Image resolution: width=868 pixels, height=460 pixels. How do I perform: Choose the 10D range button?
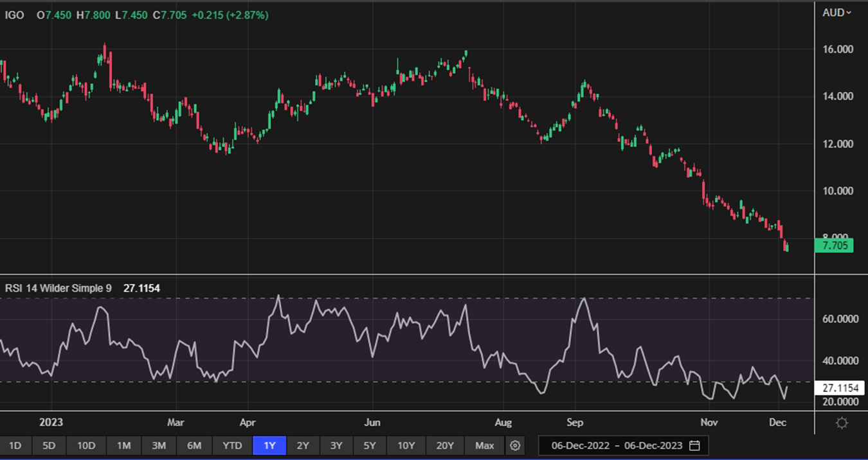86,445
